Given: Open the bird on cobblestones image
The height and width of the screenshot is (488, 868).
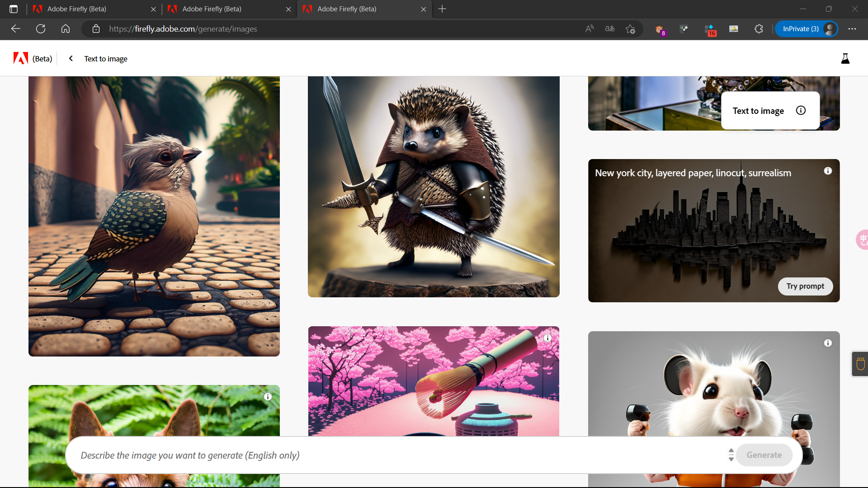Looking at the screenshot, I should click(154, 216).
